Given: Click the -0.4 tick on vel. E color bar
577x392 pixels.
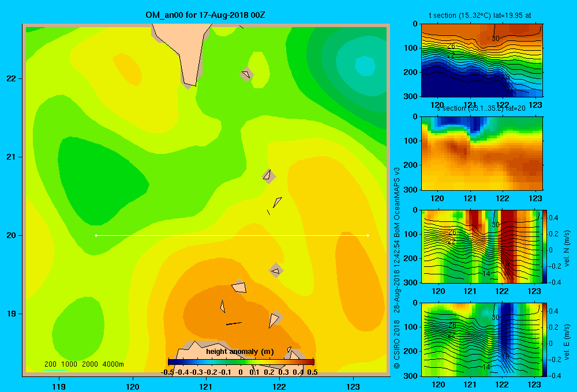Looking at the screenshot, I should coord(554,375).
